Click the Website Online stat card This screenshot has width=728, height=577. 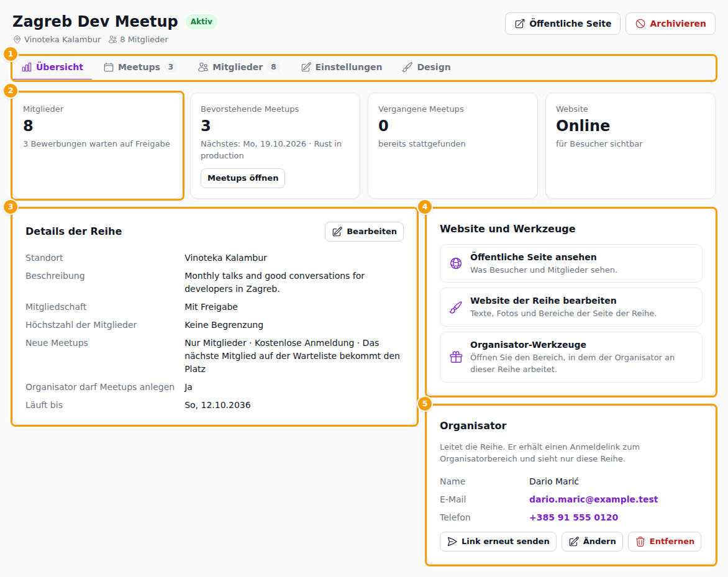point(630,146)
